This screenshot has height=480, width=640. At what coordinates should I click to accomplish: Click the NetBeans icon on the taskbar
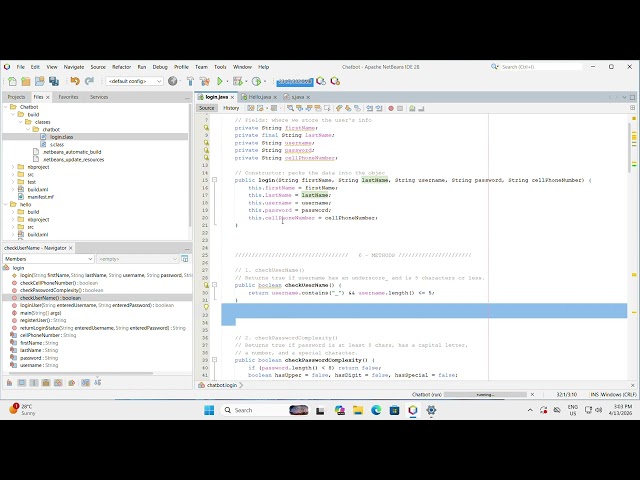pos(413,410)
